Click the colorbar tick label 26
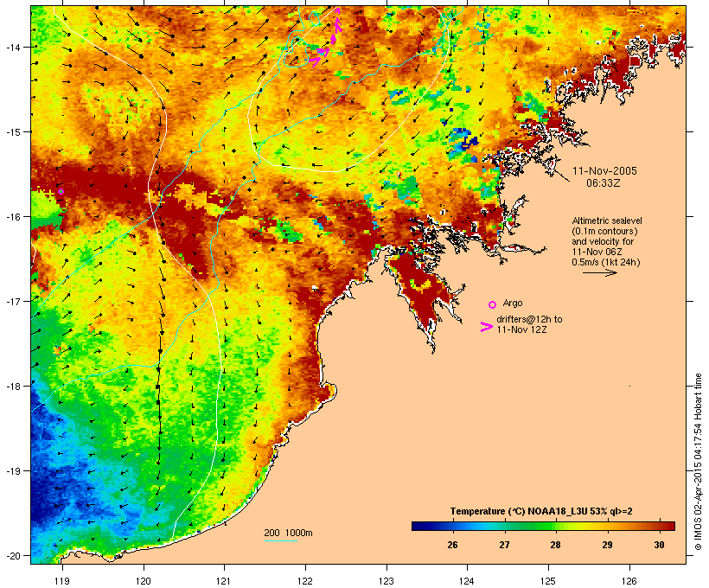The height and width of the screenshot is (588, 709). click(452, 545)
